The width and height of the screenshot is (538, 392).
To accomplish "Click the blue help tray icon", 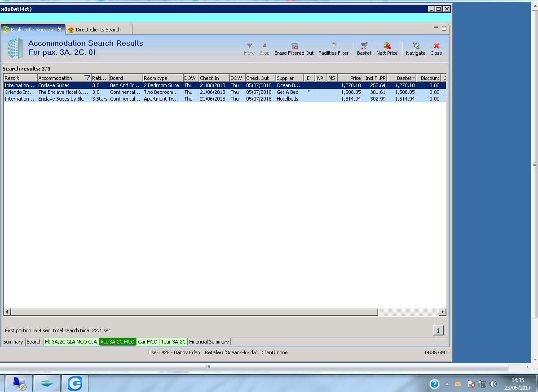I will (x=434, y=384).
